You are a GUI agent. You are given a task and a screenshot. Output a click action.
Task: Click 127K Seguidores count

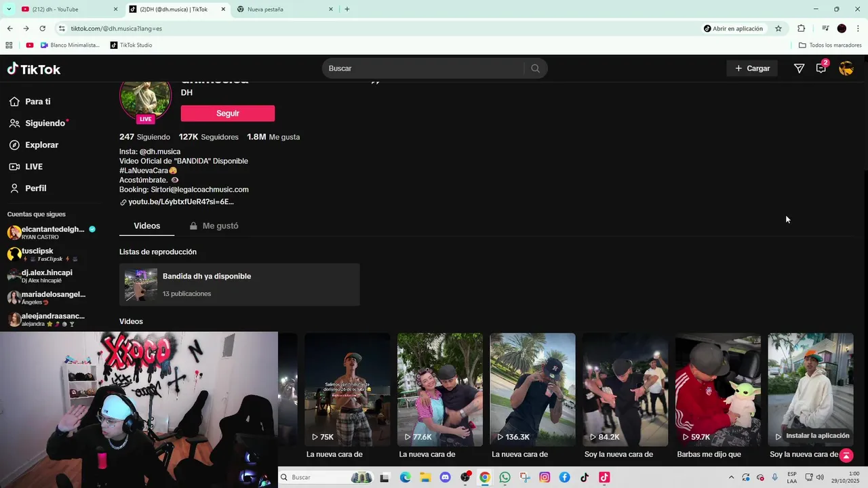(208, 137)
